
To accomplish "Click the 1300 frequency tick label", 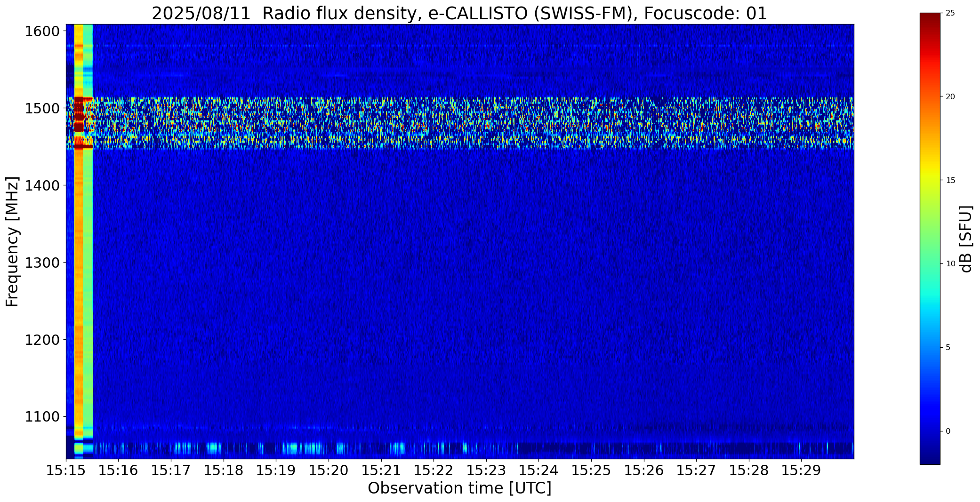I will click(42, 263).
